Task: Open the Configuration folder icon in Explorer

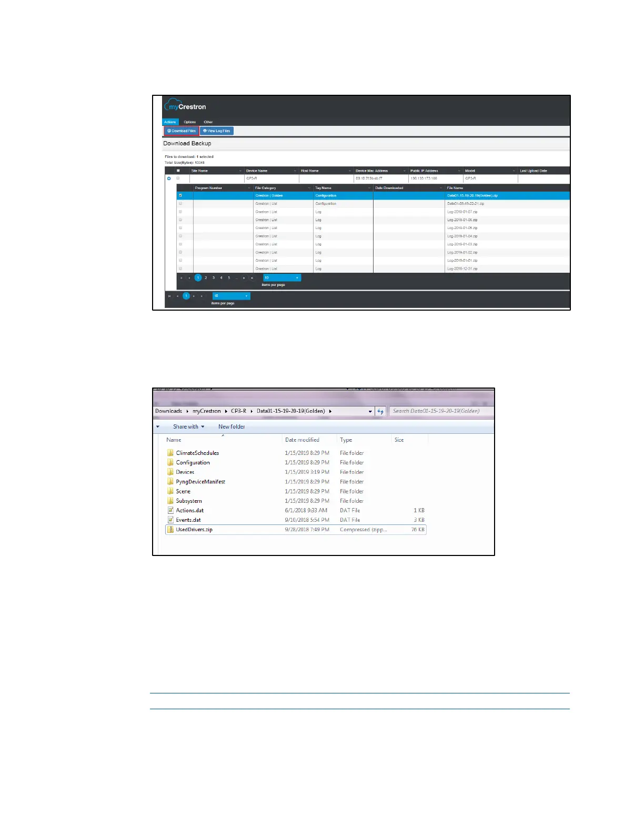Action: pos(170,462)
